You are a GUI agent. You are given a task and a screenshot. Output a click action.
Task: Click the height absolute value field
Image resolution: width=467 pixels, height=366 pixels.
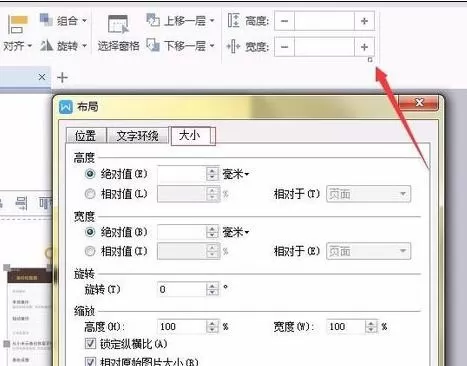click(x=182, y=174)
